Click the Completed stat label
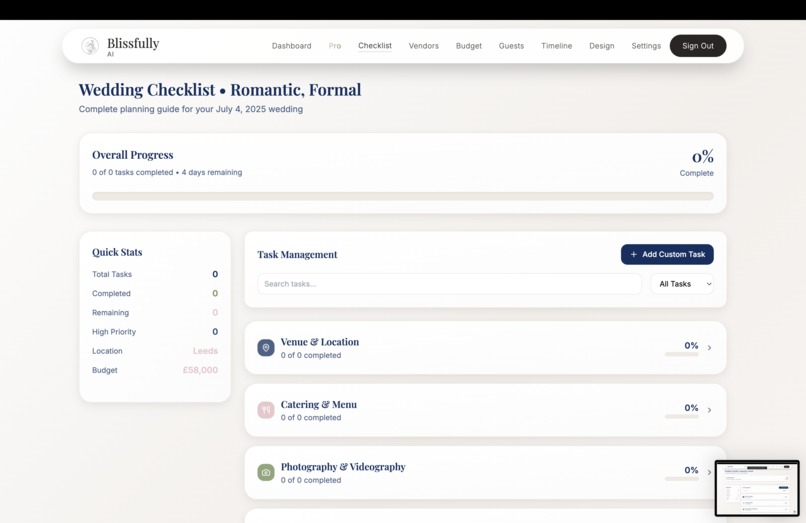806x523 pixels. pyautogui.click(x=112, y=294)
